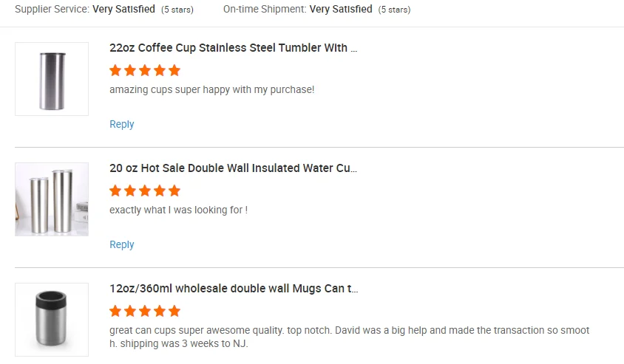Click the third star of the 12oz/360ml Mugs review
This screenshot has height=364, width=624.
[x=145, y=312]
